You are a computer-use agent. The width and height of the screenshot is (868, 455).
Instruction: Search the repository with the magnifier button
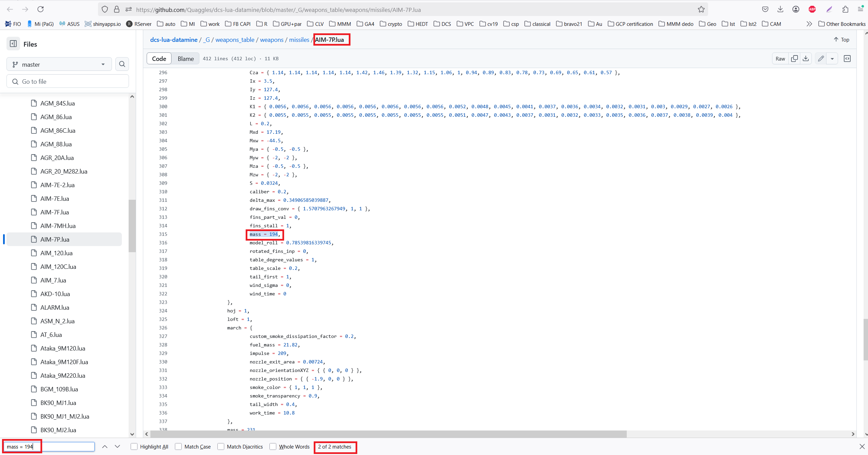[122, 64]
